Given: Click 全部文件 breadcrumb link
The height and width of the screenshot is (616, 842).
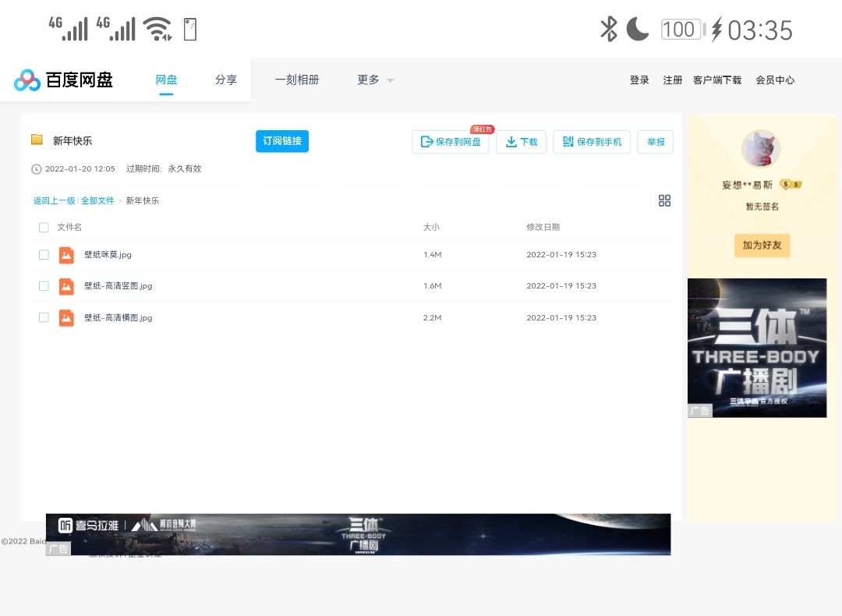Looking at the screenshot, I should pos(97,201).
